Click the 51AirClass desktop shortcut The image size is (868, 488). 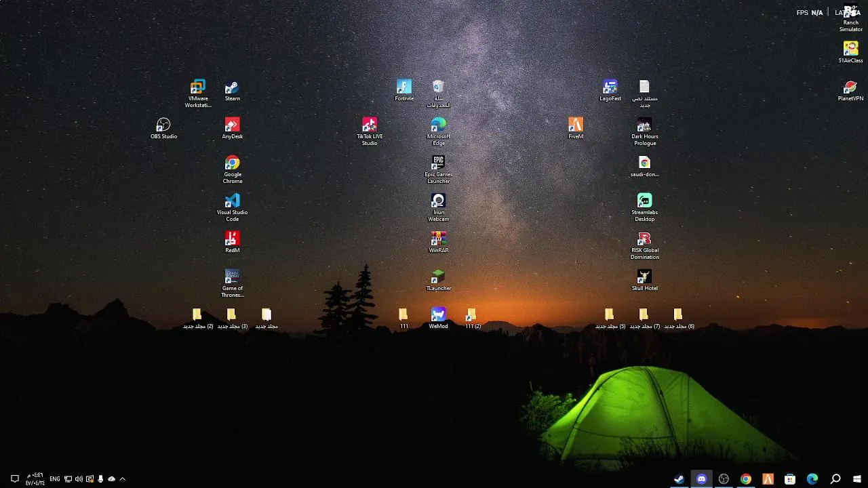tap(850, 53)
